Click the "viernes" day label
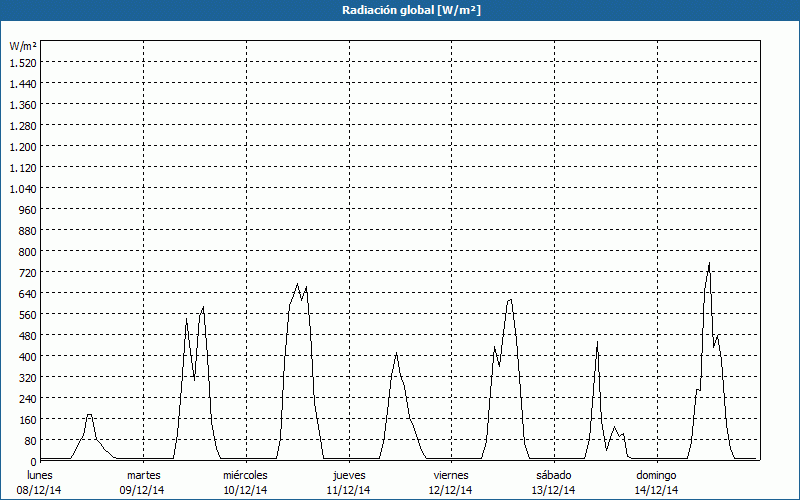The image size is (800, 500). 452,474
